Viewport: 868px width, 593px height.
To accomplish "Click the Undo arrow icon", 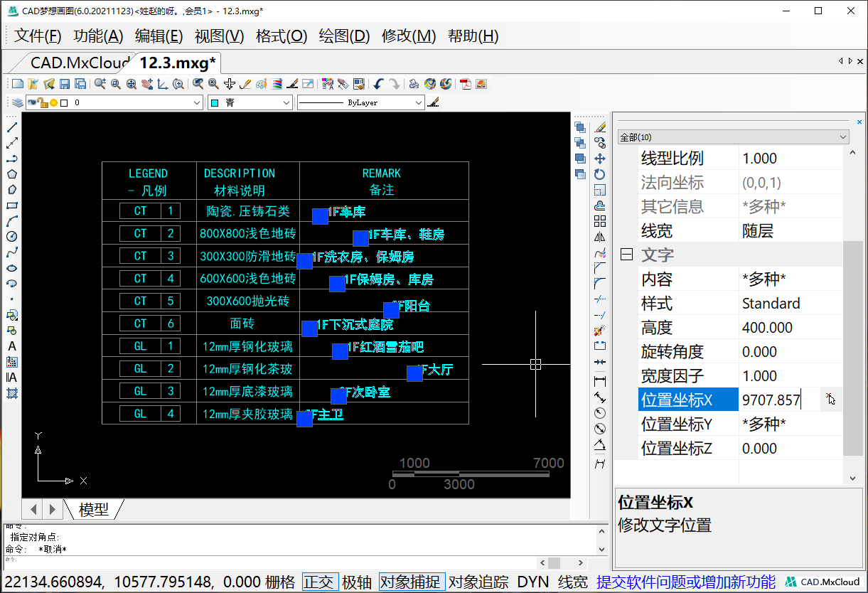I will point(378,84).
